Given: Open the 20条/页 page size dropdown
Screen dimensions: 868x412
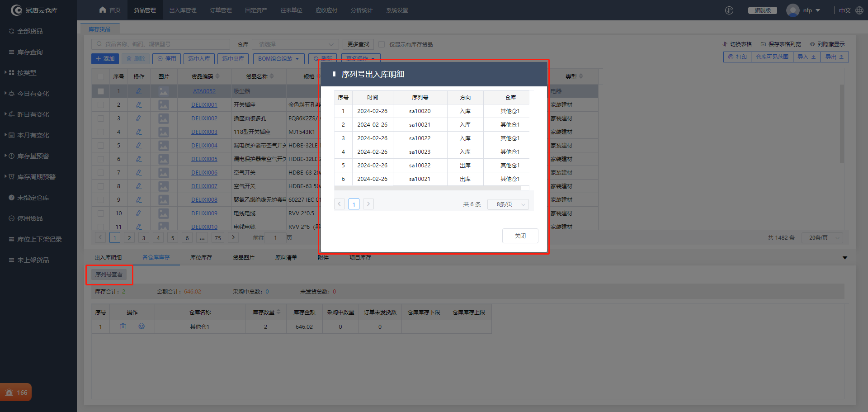Looking at the screenshot, I should (822, 238).
